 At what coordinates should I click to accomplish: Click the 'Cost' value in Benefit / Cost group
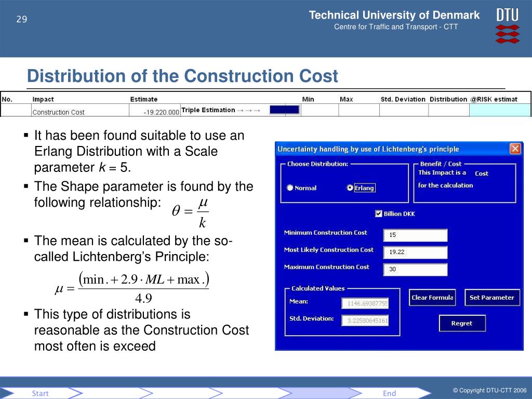pyautogui.click(x=482, y=174)
